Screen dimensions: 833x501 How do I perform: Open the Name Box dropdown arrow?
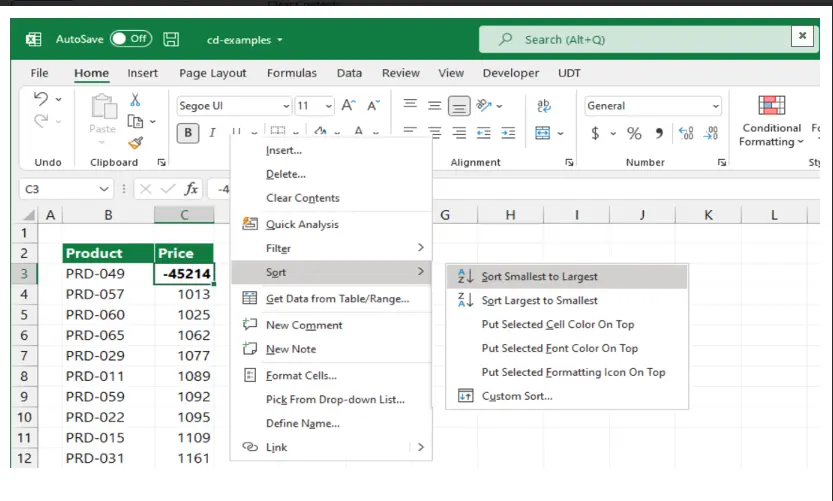(x=104, y=189)
